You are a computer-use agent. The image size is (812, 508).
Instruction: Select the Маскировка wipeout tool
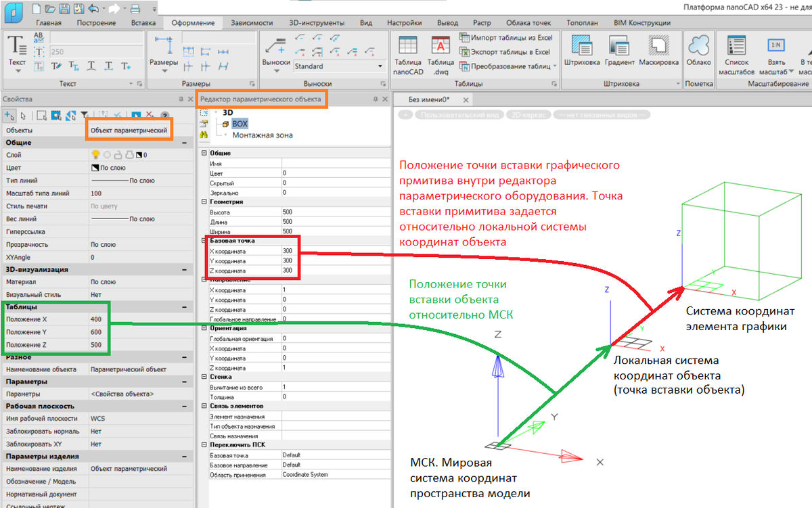coord(658,51)
